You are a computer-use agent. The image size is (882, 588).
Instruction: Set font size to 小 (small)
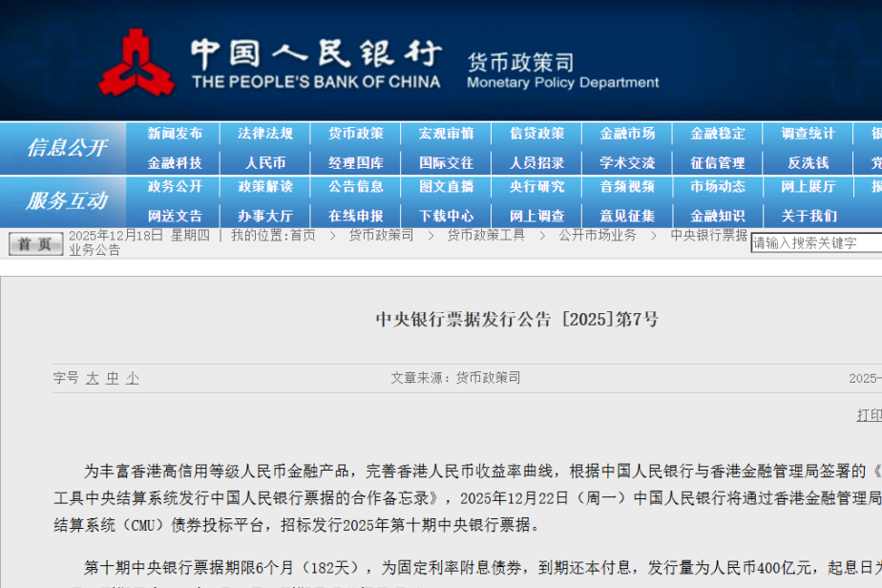132,378
